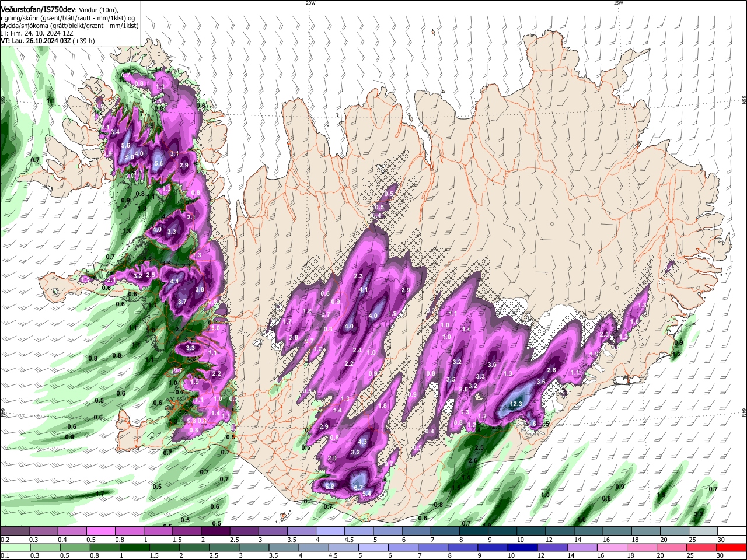747x560 pixels.
Task: Click the 5.4 value label on map
Action: click(367, 494)
